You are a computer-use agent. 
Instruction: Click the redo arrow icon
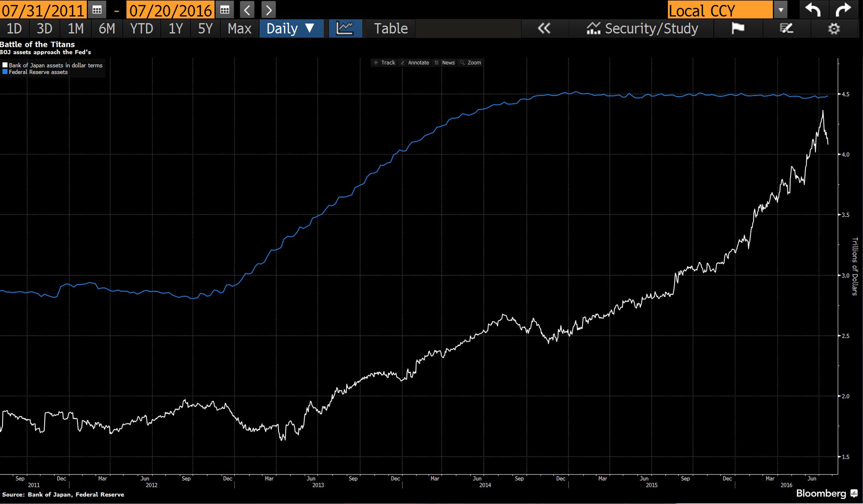[x=843, y=9]
